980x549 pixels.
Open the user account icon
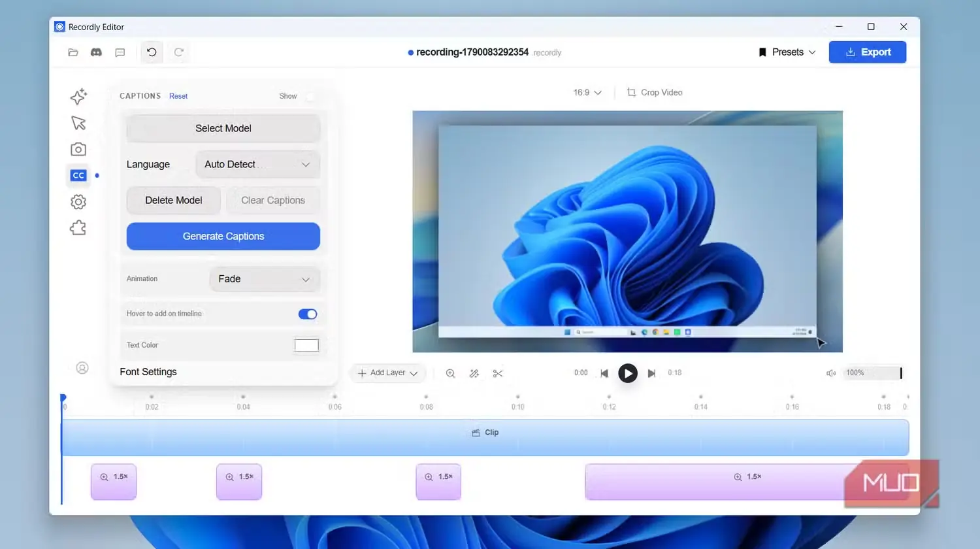pyautogui.click(x=82, y=368)
